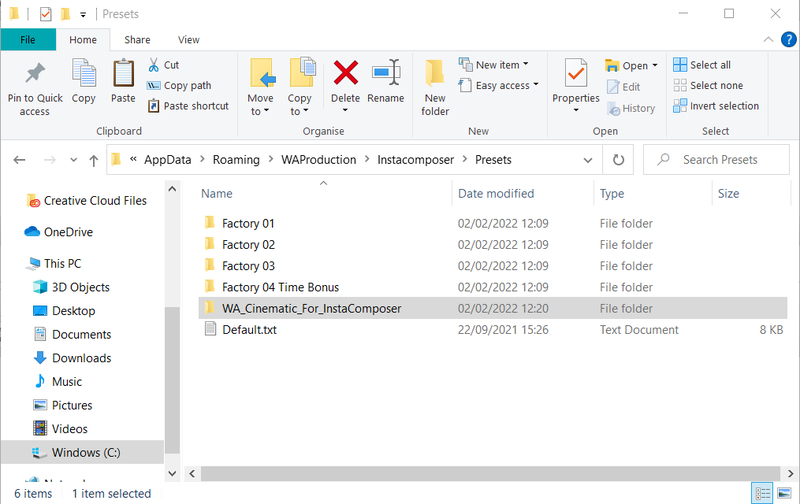Click Invert selection
The width and height of the screenshot is (800, 504).
point(716,106)
